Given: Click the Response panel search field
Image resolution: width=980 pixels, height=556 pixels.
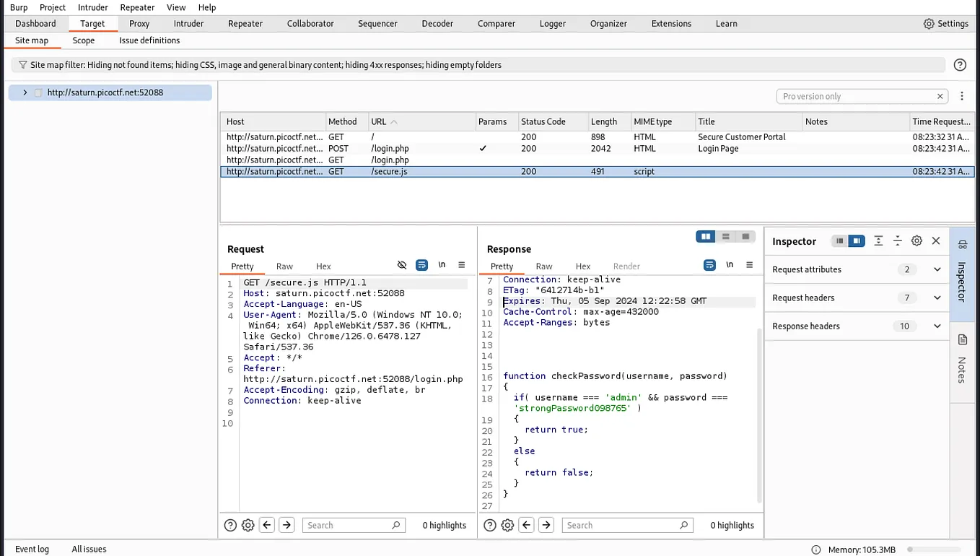Looking at the screenshot, I should coord(626,525).
